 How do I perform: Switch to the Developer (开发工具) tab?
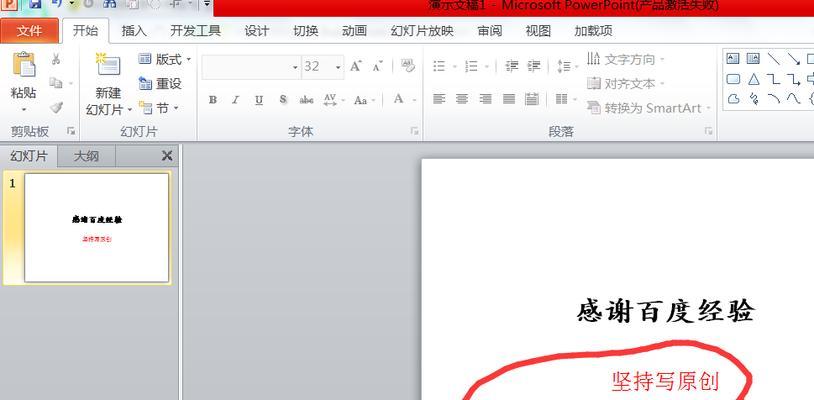(195, 31)
